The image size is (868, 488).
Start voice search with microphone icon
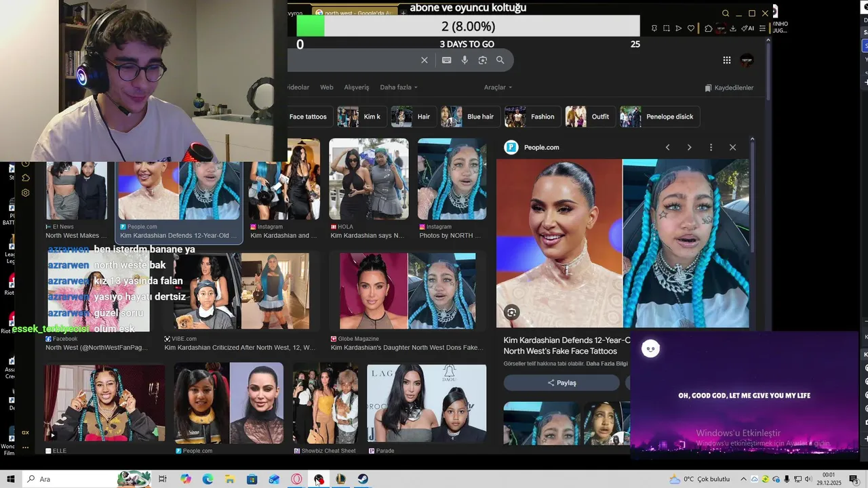click(465, 60)
